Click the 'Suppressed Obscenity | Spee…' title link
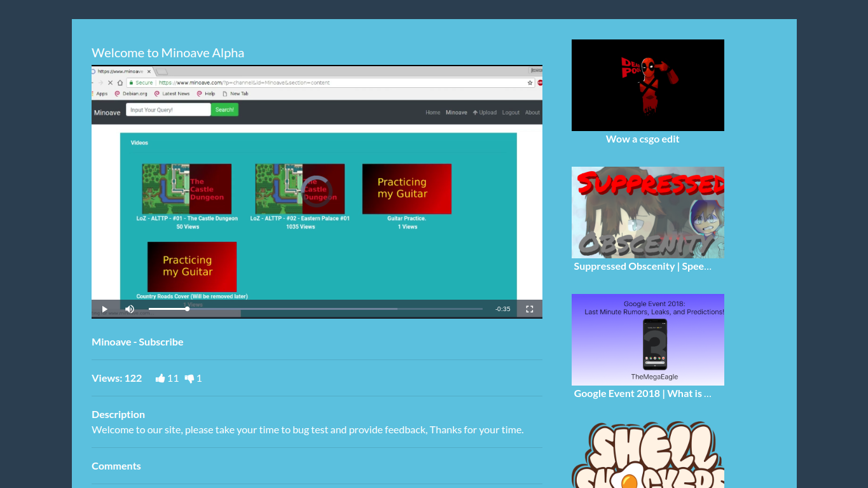This screenshot has width=868, height=488. click(643, 266)
